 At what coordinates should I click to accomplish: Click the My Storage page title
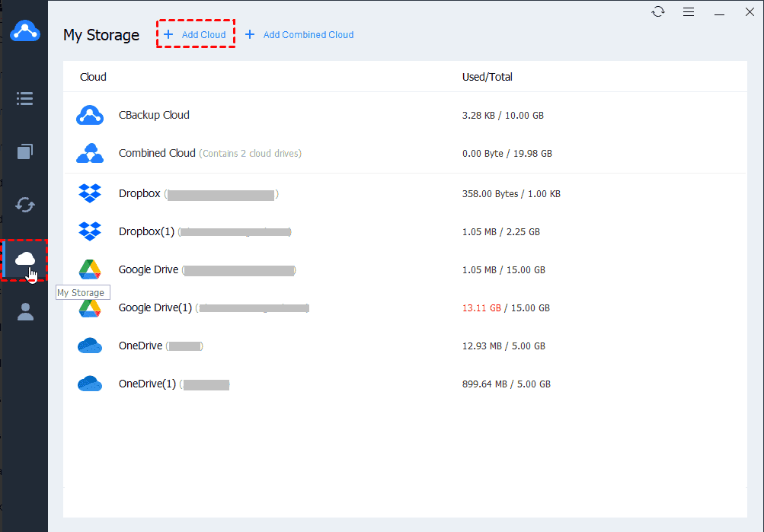101,35
